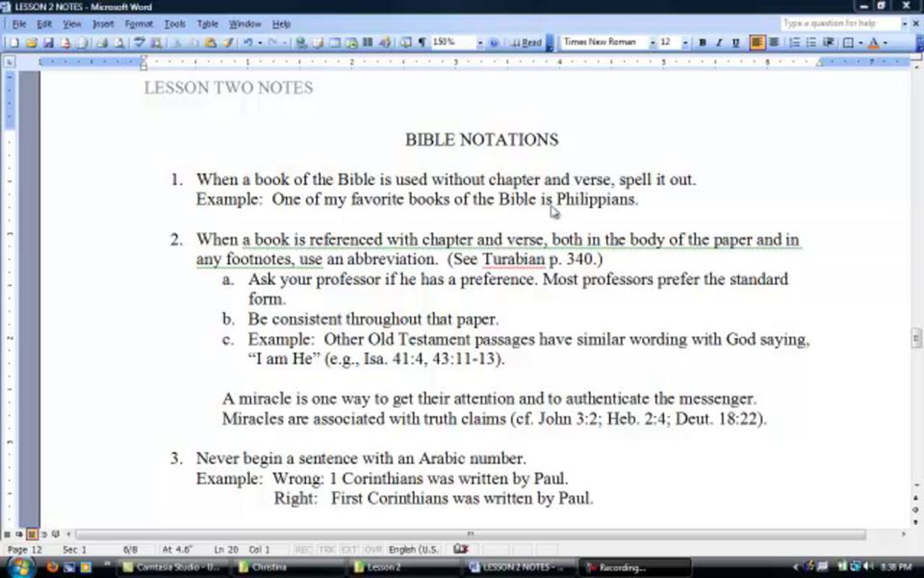Open a file with the Open folder icon
The image size is (924, 578).
point(31,42)
